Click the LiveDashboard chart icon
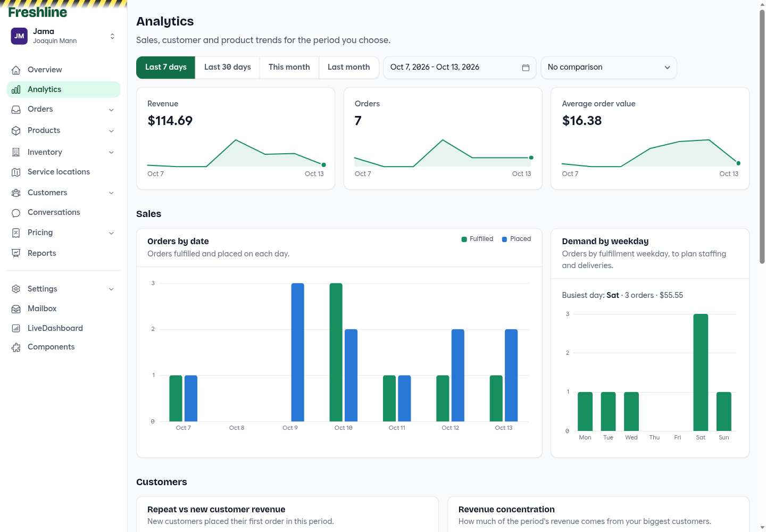 [16, 328]
